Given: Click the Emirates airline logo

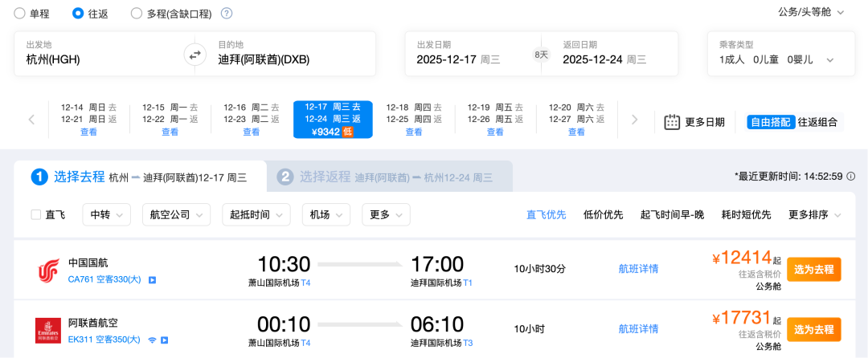Looking at the screenshot, I should [x=48, y=330].
